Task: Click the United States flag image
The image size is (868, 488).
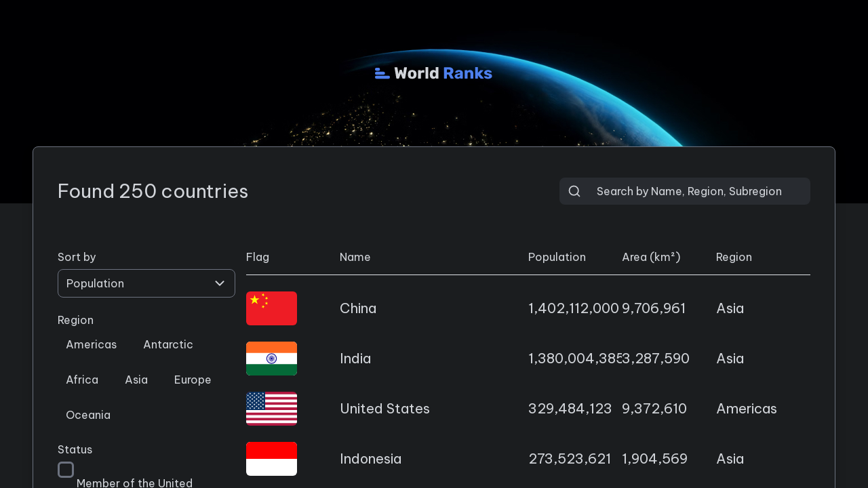Action: click(271, 409)
